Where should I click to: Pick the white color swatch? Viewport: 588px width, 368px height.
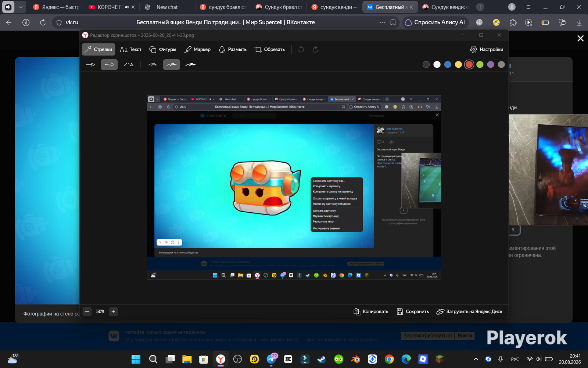437,64
